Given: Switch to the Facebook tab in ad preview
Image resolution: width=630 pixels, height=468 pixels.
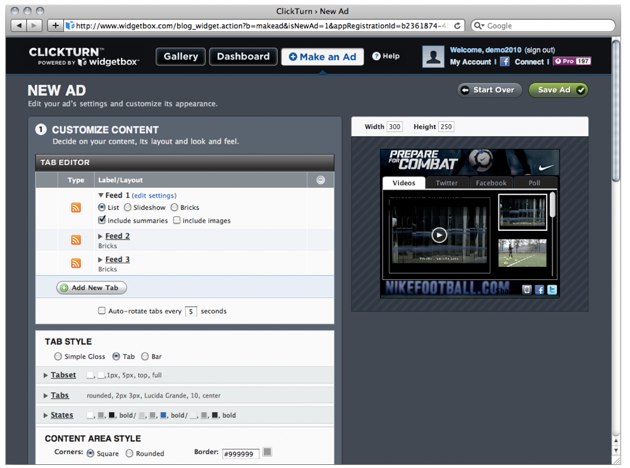Looking at the screenshot, I should [x=491, y=183].
